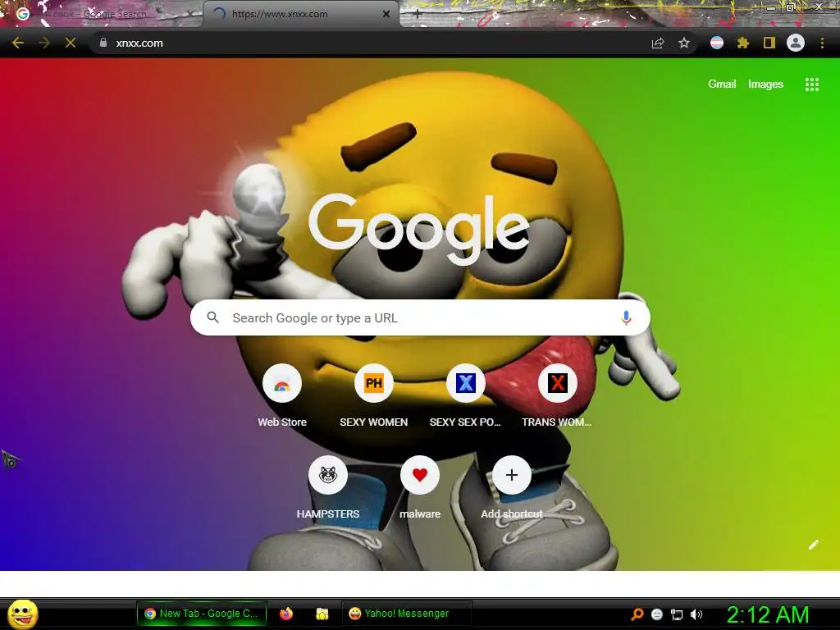Share this page using the share icon
Screen dimensions: 840x630
point(658,43)
